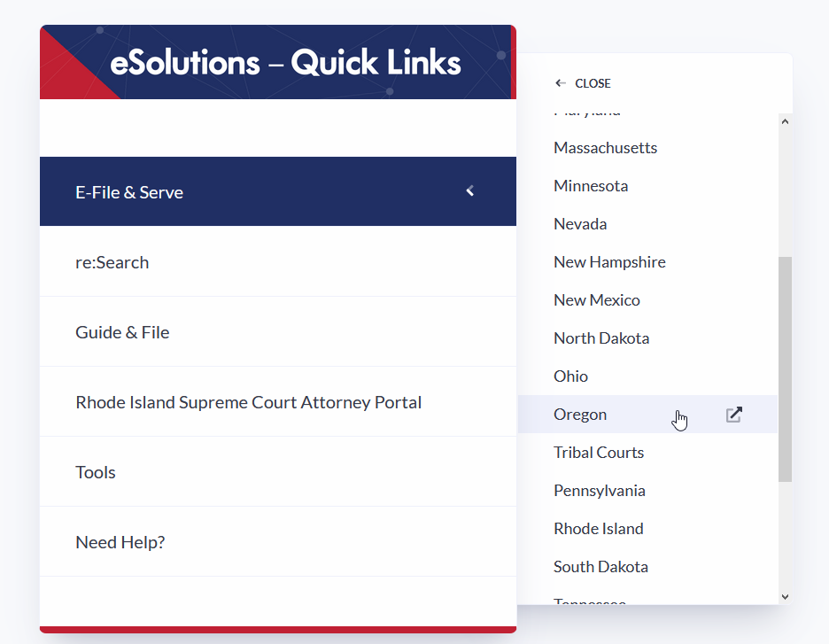Select New Mexico
829x644 pixels.
pyautogui.click(x=597, y=299)
